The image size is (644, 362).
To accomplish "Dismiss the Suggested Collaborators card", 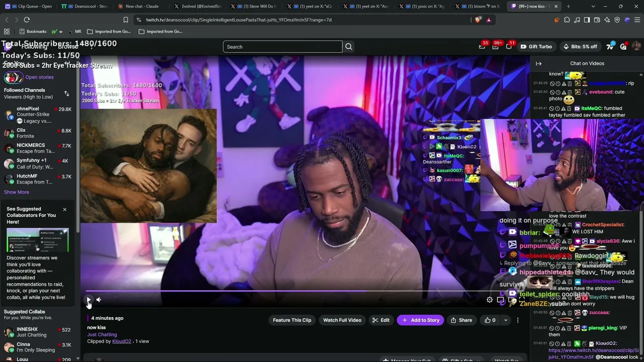I will coord(64,209).
